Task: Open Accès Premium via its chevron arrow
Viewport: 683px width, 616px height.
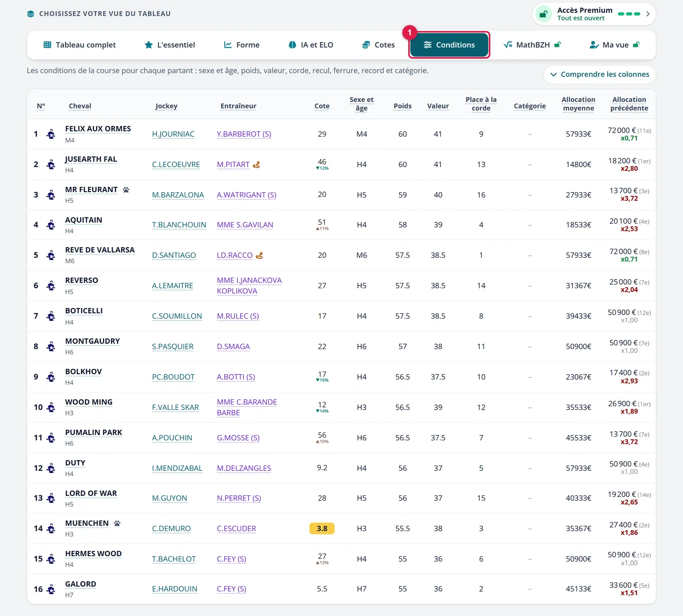Action: (648, 14)
